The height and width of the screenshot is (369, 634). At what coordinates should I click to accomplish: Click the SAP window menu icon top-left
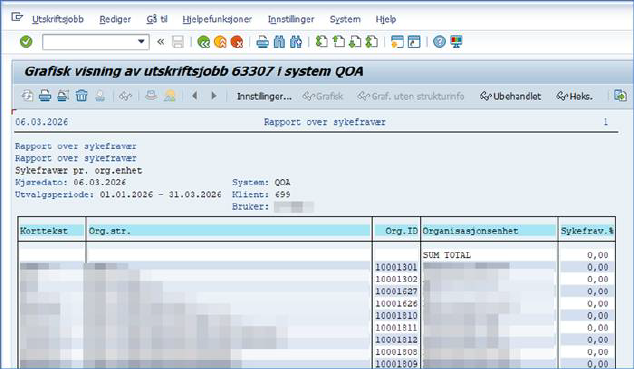17,17
